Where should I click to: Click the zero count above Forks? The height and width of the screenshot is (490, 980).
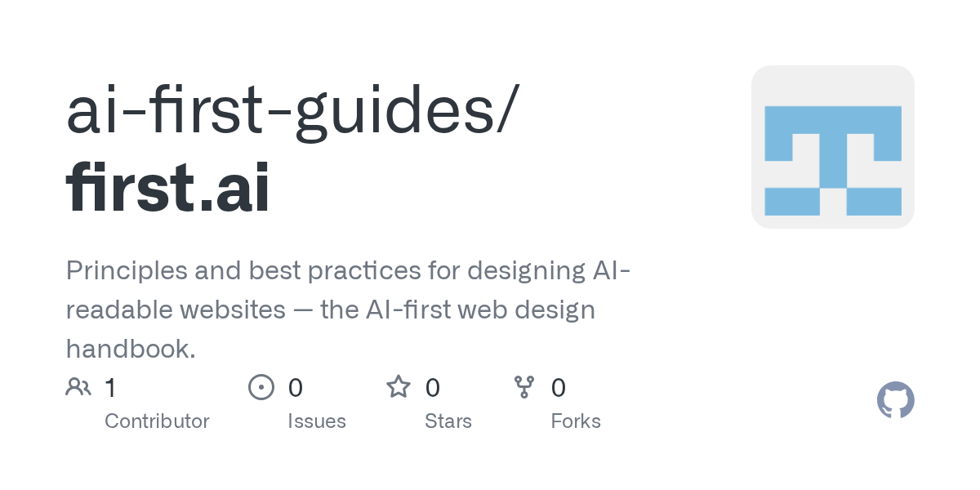point(559,388)
